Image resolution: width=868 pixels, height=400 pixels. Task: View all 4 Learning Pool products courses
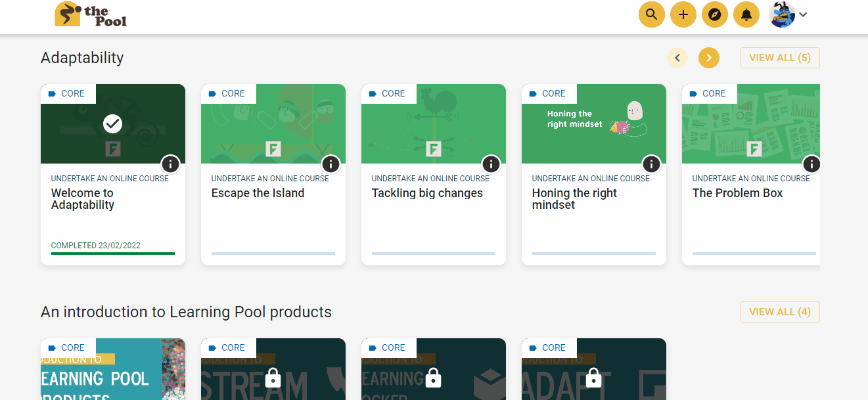[779, 312]
